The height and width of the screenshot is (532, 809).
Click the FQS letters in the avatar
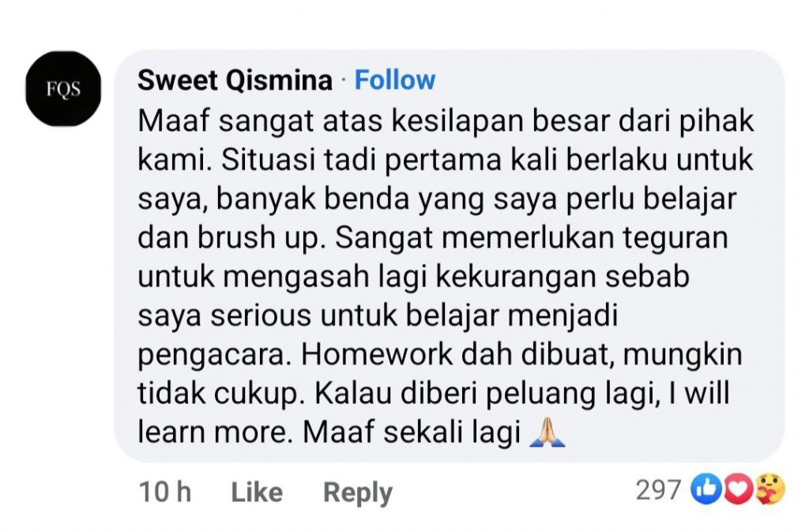(63, 89)
